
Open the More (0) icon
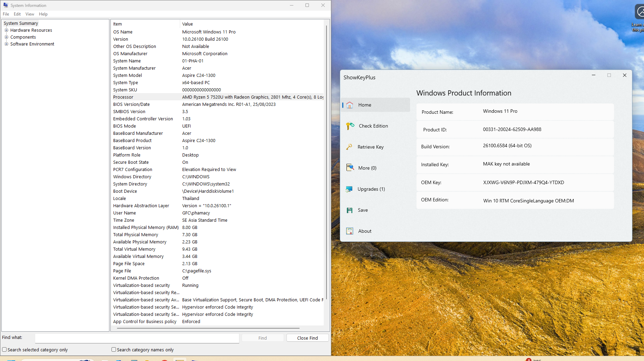point(350,168)
